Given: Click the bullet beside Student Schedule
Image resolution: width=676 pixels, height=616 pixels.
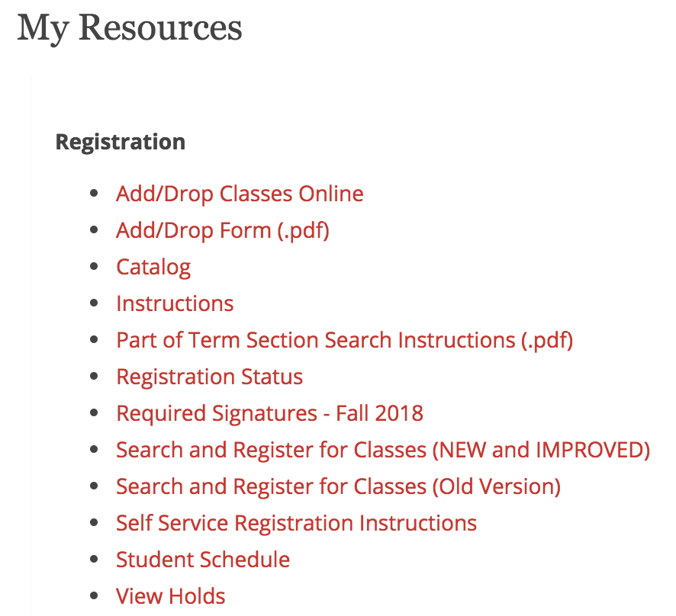Looking at the screenshot, I should [x=94, y=560].
